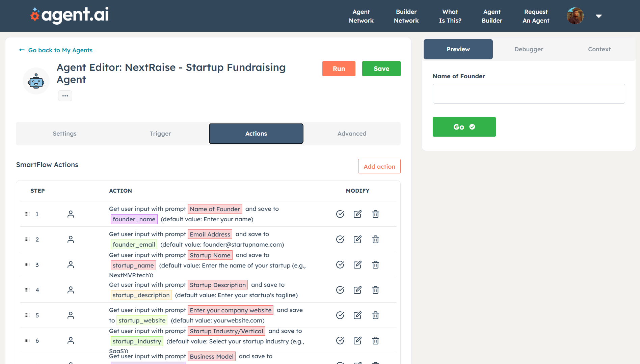Delete step 3 Startup Name action
The width and height of the screenshot is (640, 364).
tap(375, 265)
